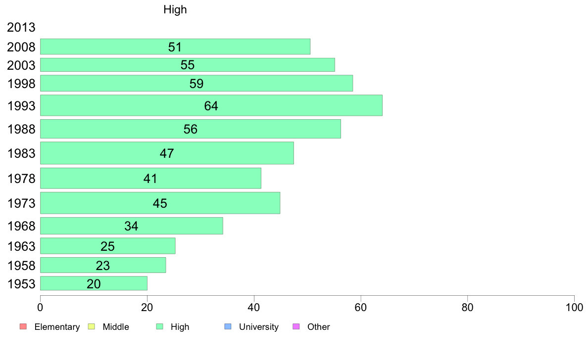This screenshot has height=364, width=588.
Task: Click the University legend label
Action: pyautogui.click(x=259, y=327)
